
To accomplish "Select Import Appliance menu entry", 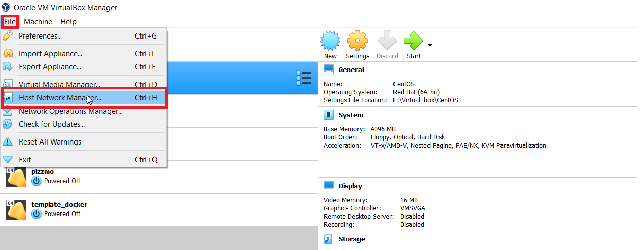I will 84,54.
